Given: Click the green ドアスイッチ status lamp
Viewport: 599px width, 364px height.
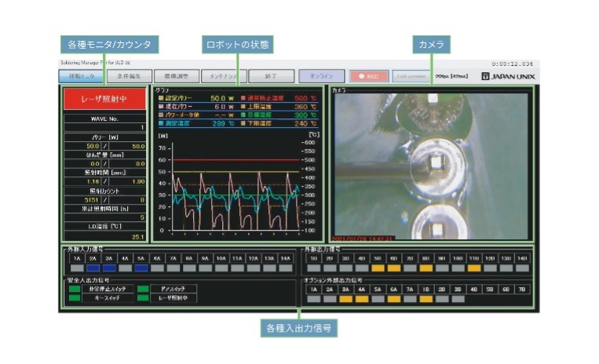Looking at the screenshot, I should (143, 289).
